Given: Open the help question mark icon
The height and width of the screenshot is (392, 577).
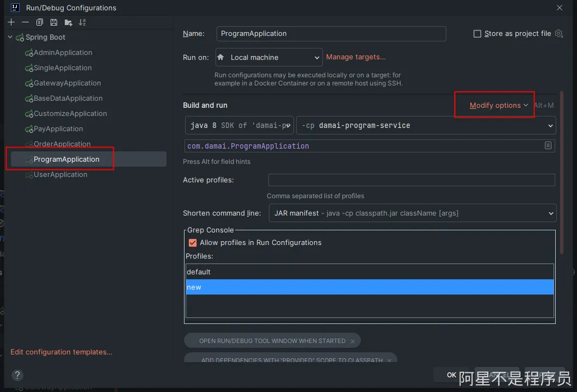Looking at the screenshot, I should point(17,375).
